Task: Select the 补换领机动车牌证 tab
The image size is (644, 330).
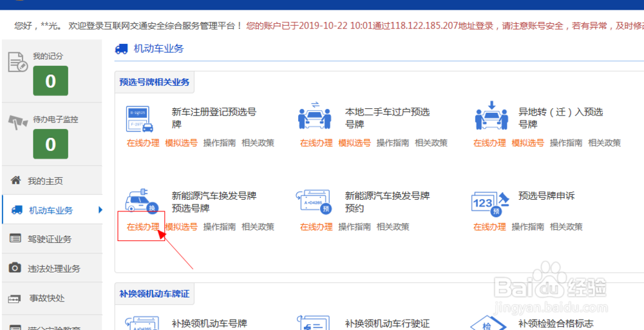Action: click(155, 294)
